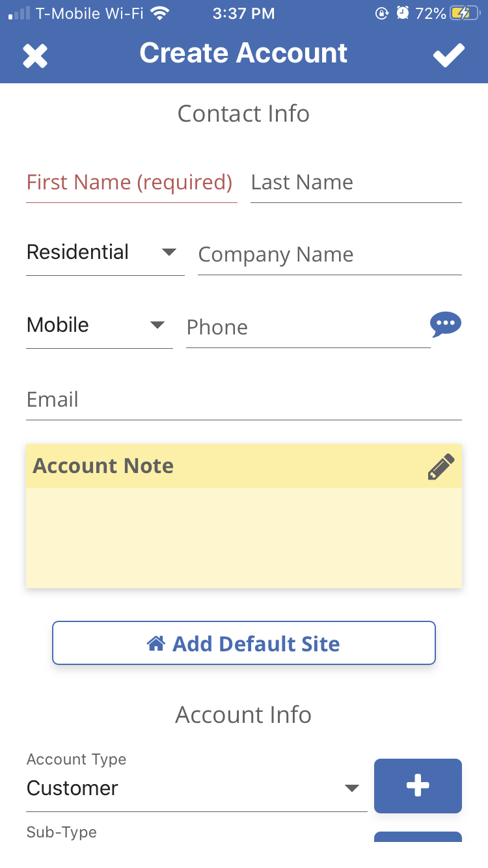Tap the text message bubble icon
Image resolution: width=488 pixels, height=868 pixels.
point(446,324)
